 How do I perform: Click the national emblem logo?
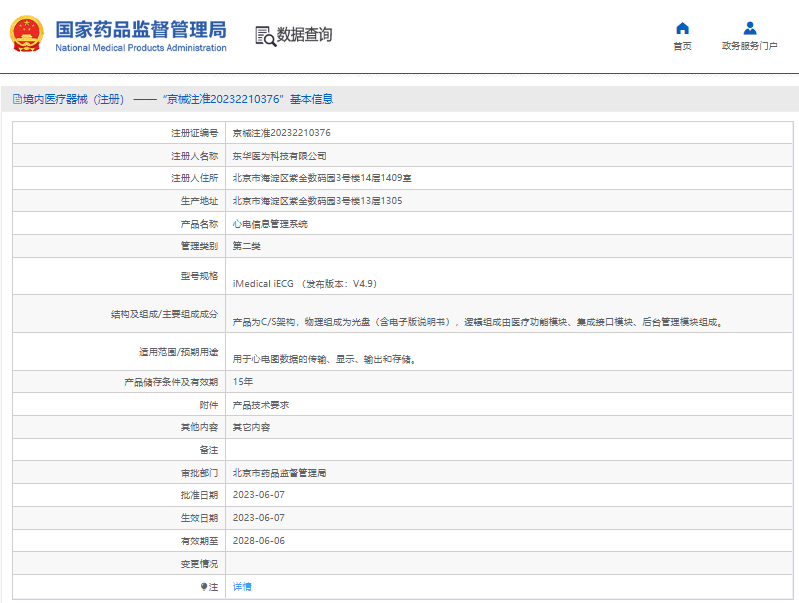pyautogui.click(x=26, y=34)
